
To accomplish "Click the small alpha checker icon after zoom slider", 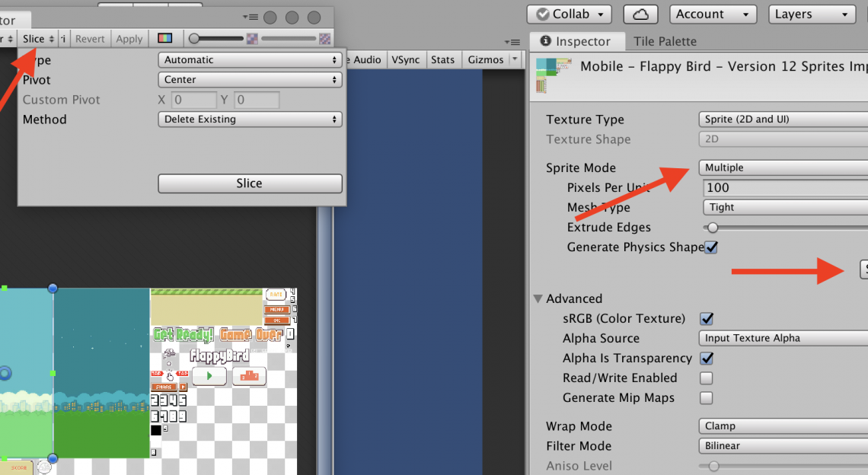I will tap(252, 39).
